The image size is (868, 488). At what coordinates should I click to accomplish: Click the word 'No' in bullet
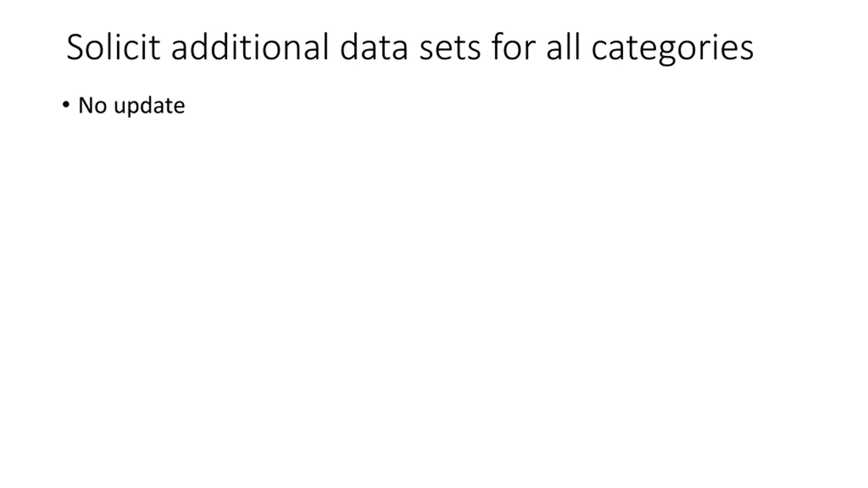point(92,105)
